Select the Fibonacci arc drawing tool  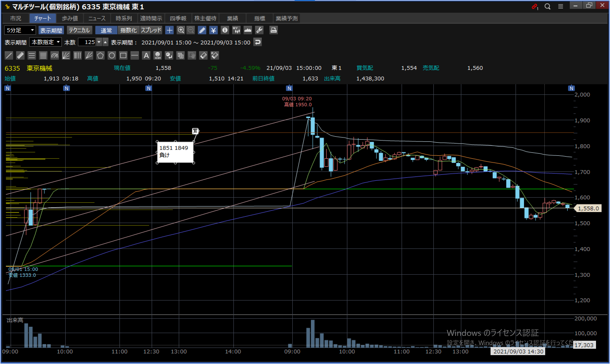[x=54, y=55]
